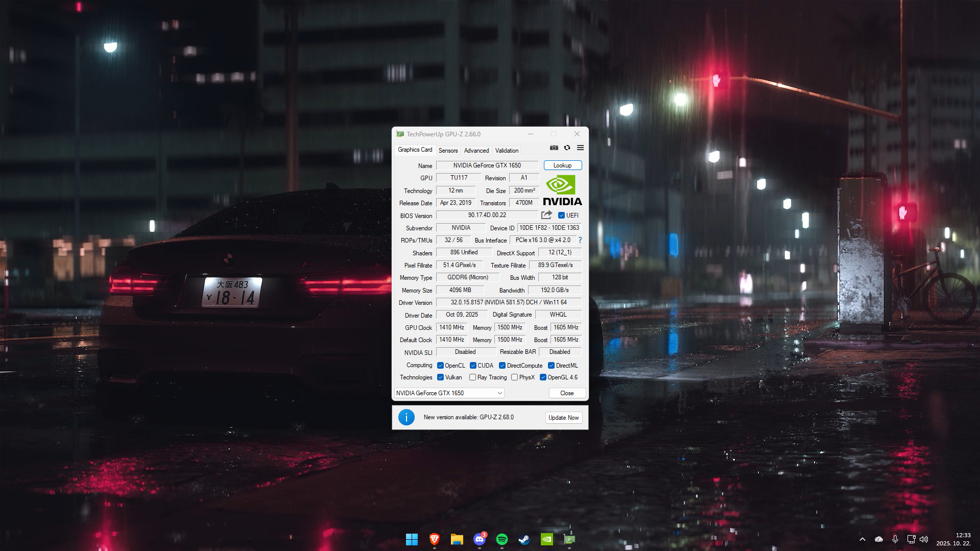Click the GPU field showing TU117

[x=459, y=178]
